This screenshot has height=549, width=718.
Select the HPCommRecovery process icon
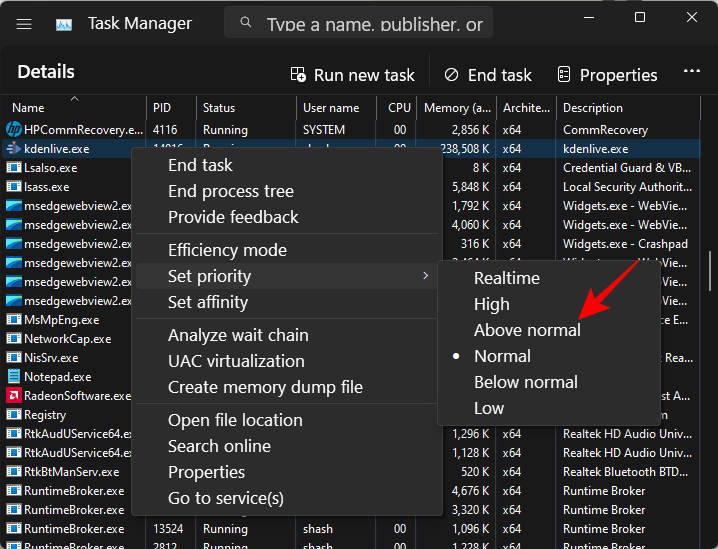click(14, 130)
